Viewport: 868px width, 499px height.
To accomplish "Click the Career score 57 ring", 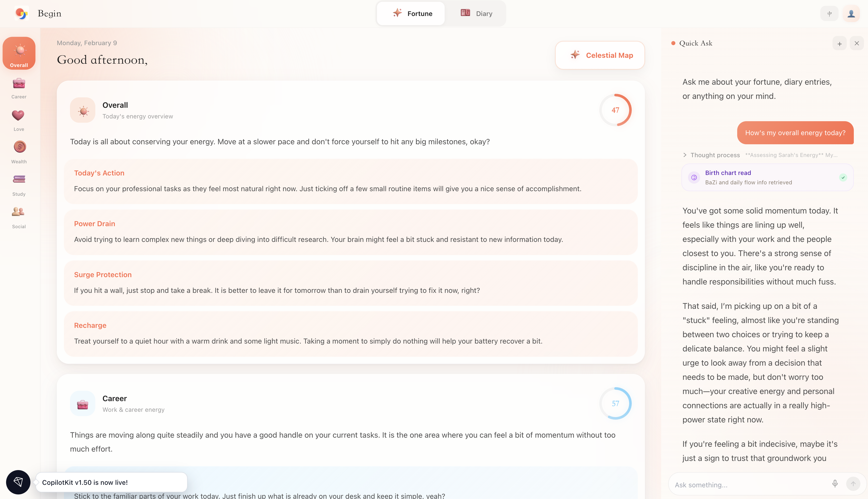I will 615,403.
